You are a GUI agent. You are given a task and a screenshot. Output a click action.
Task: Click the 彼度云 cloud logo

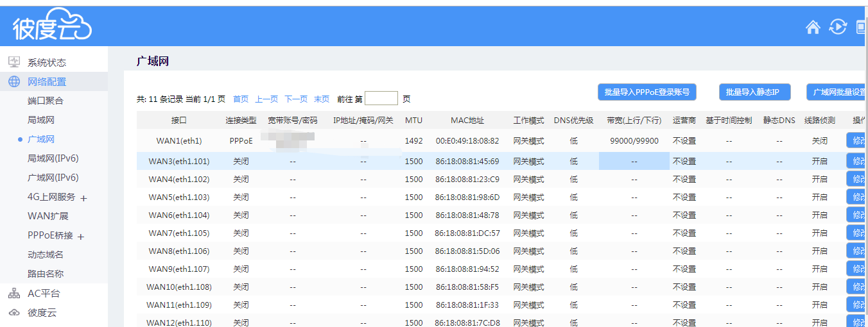tap(52, 26)
